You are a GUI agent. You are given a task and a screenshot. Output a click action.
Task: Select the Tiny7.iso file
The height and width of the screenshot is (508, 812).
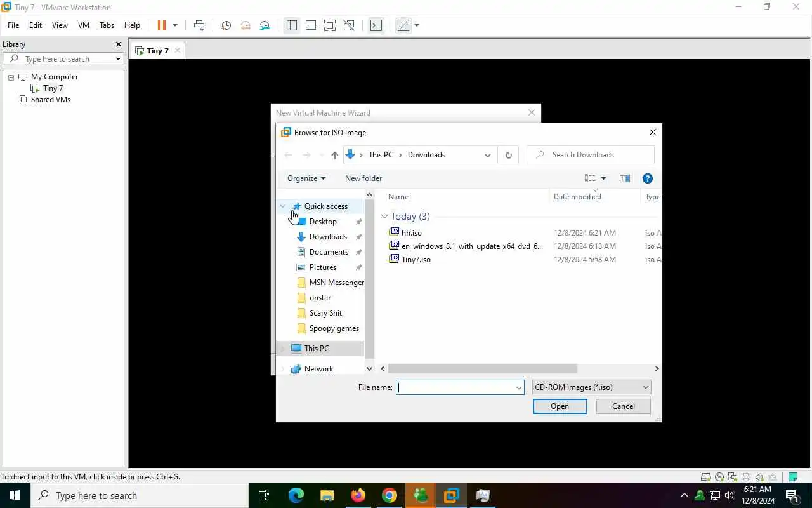pos(416,260)
